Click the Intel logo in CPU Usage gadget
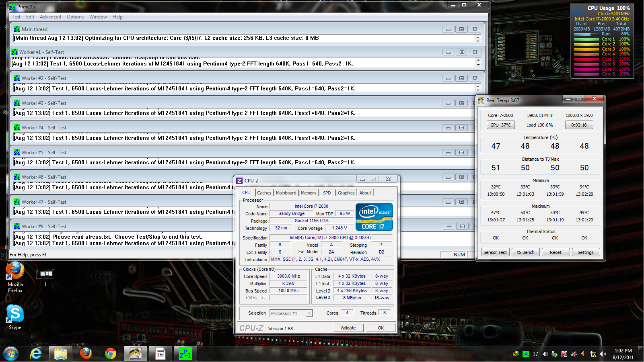 (579, 10)
